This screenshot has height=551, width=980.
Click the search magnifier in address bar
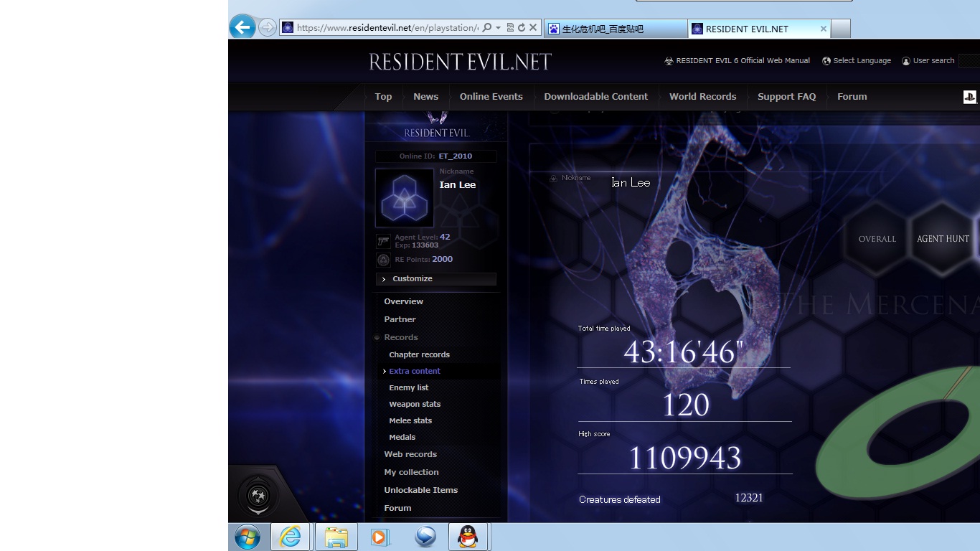[x=487, y=28]
